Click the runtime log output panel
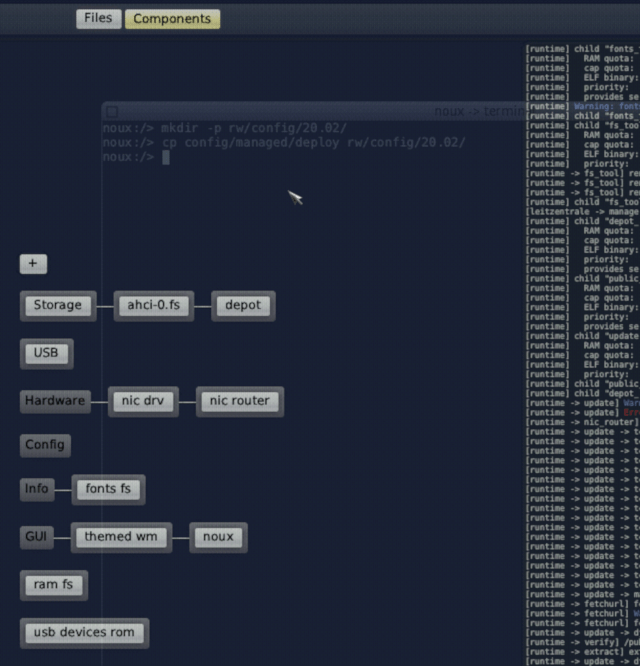This screenshot has height=666, width=640. (582, 350)
